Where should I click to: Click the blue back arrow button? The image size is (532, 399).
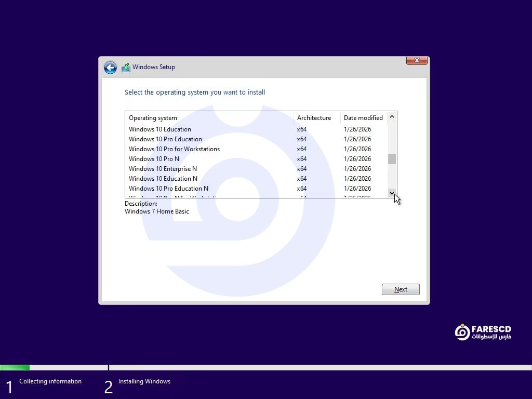click(110, 68)
